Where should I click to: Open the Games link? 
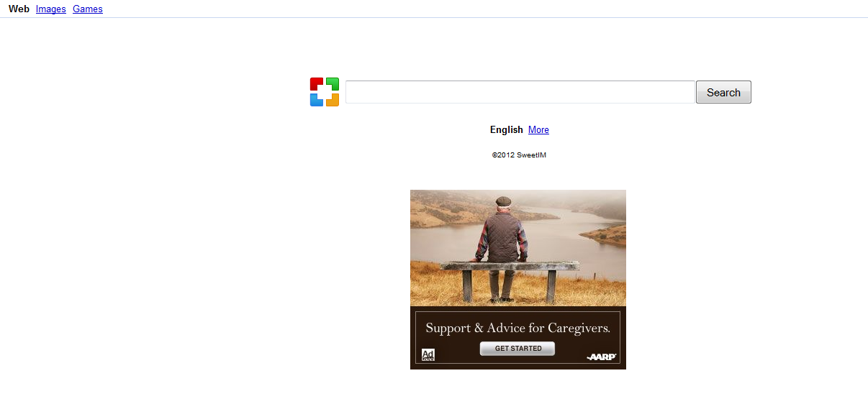pyautogui.click(x=88, y=9)
